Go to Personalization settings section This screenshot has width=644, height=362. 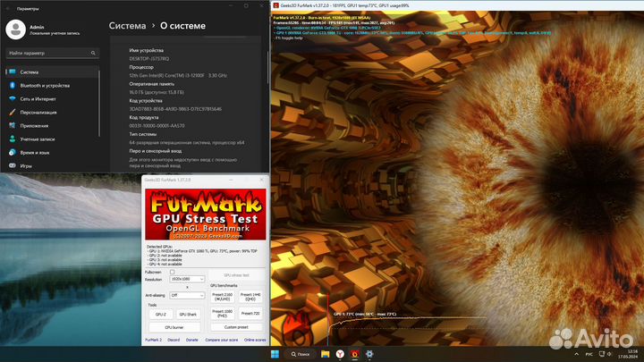(x=39, y=112)
